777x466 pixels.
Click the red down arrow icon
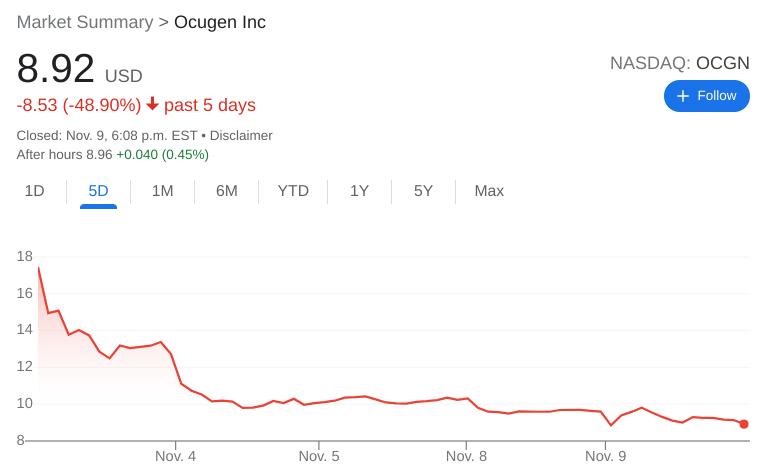coord(152,104)
